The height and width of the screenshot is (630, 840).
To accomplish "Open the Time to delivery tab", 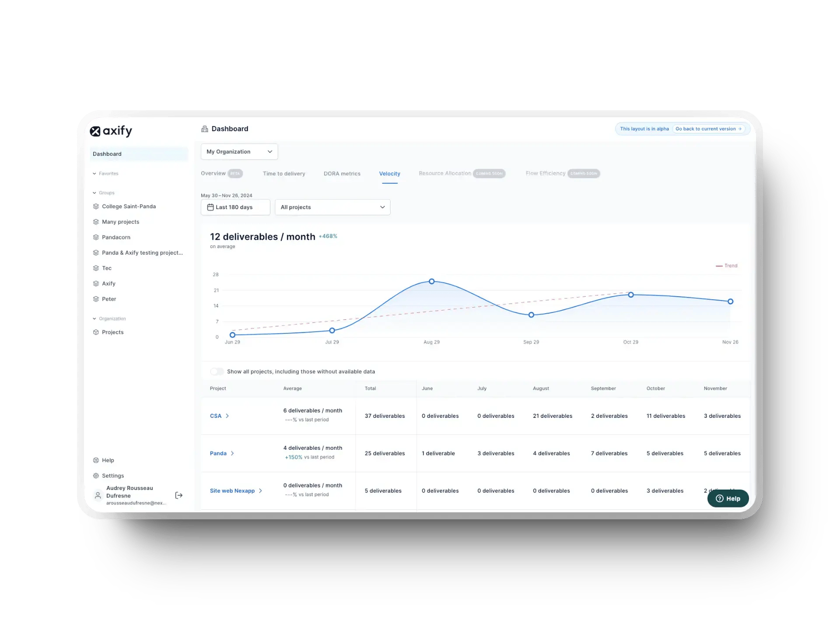I will 284,174.
